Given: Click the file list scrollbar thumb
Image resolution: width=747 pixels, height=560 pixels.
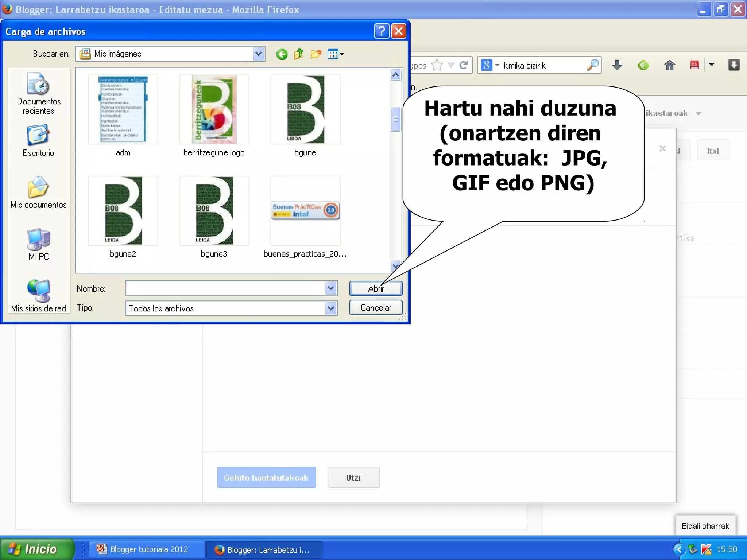Looking at the screenshot, I should coord(396,119).
